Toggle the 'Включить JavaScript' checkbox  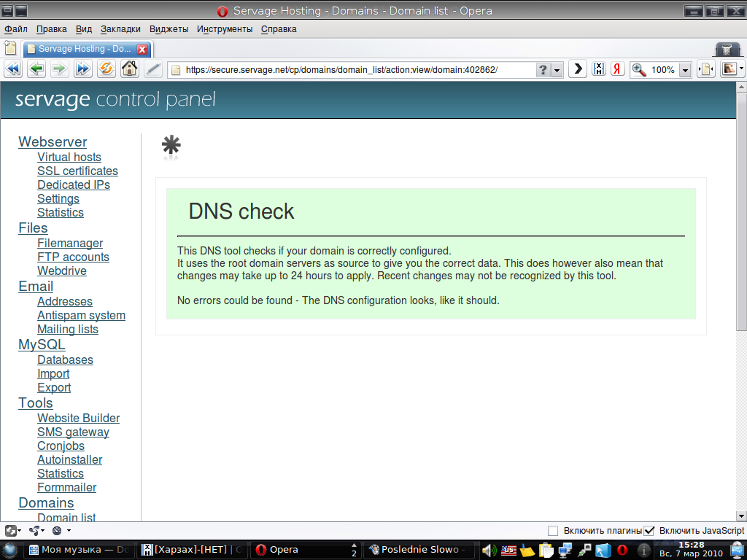(x=649, y=531)
